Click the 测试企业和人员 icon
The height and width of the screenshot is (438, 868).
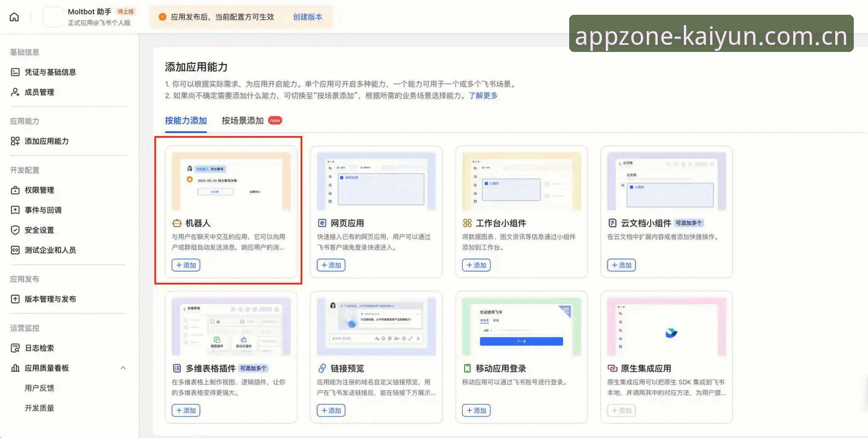(15, 250)
